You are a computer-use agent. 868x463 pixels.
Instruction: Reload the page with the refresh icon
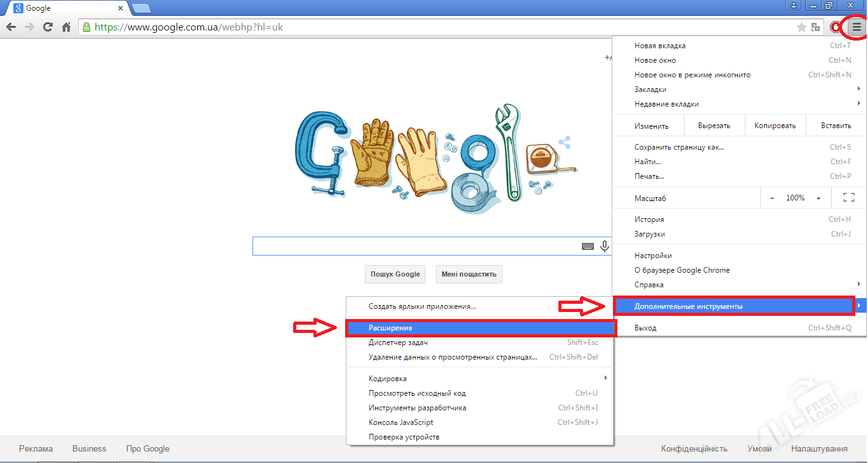(x=48, y=27)
